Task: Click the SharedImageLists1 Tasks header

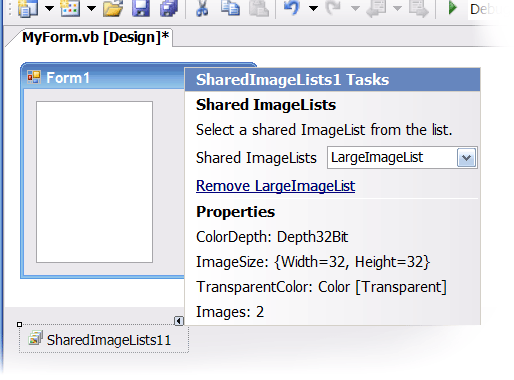Action: tap(332, 80)
